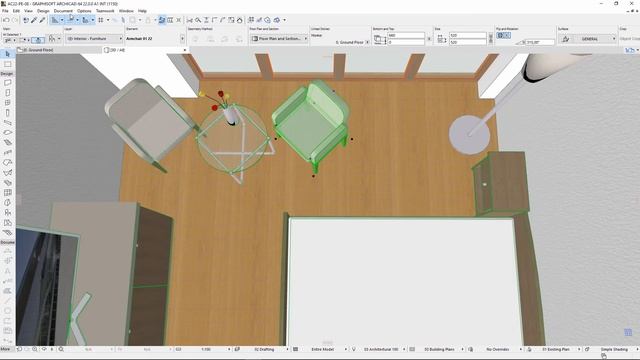Select the Stair tool in the toolbox
Viewport: 640px width, 360px height.
coord(7,142)
